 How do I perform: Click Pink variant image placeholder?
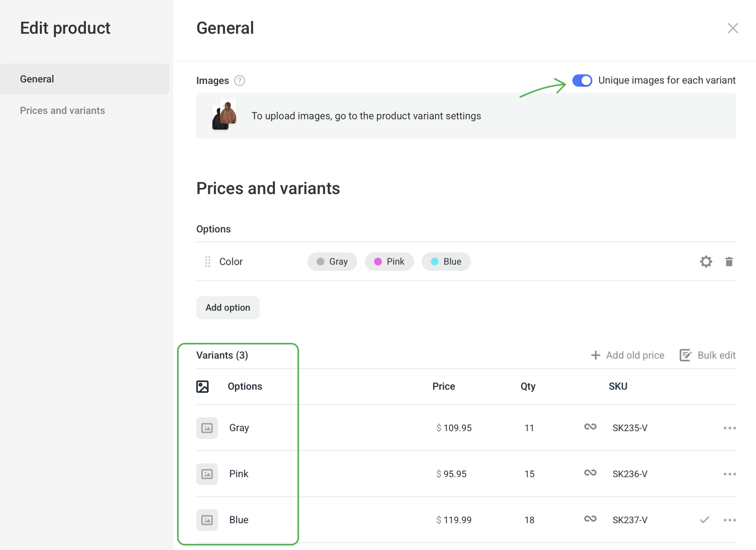(x=207, y=474)
